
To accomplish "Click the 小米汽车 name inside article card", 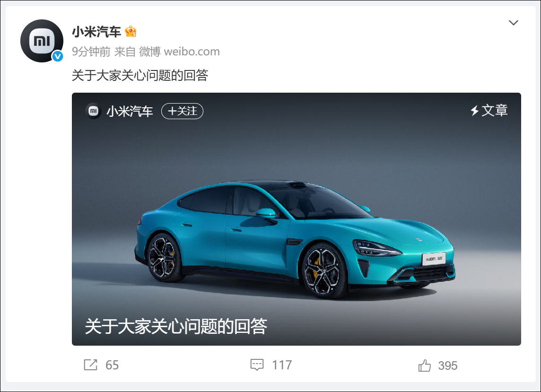I will 130,111.
